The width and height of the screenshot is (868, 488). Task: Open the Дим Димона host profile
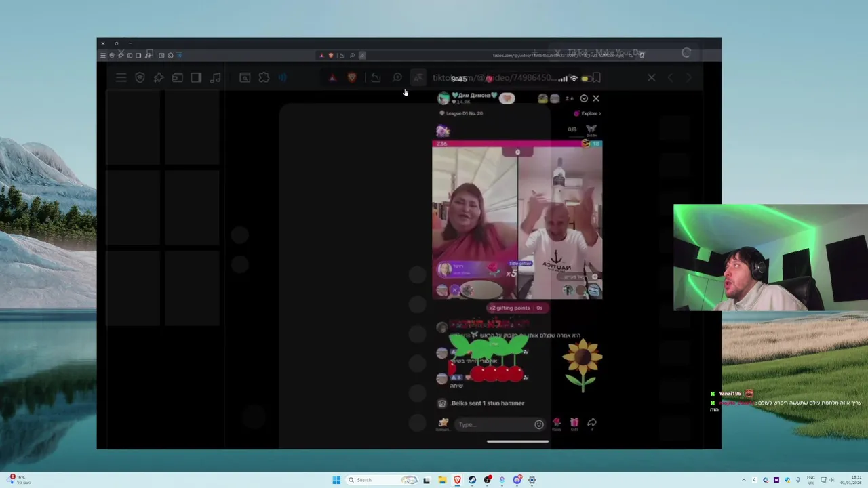click(468, 98)
